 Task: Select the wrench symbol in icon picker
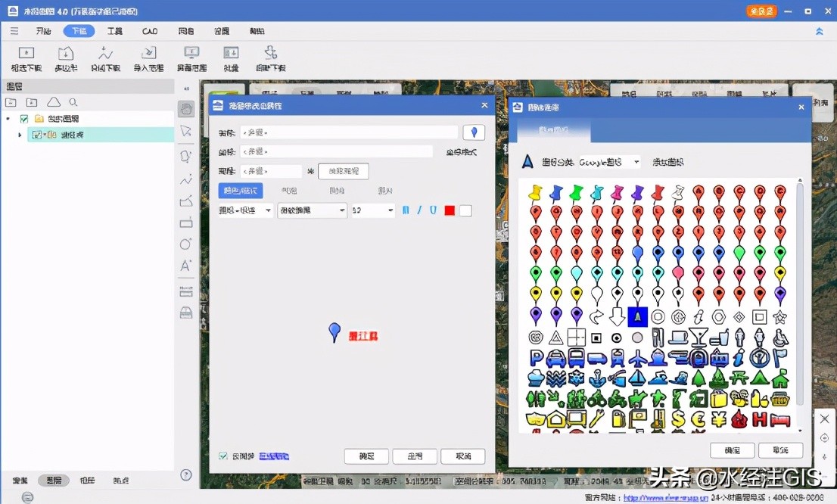tap(597, 419)
